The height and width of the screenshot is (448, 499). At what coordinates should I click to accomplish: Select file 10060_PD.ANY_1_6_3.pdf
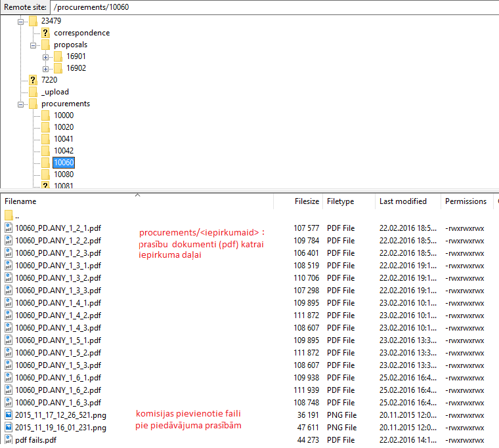coord(58,402)
